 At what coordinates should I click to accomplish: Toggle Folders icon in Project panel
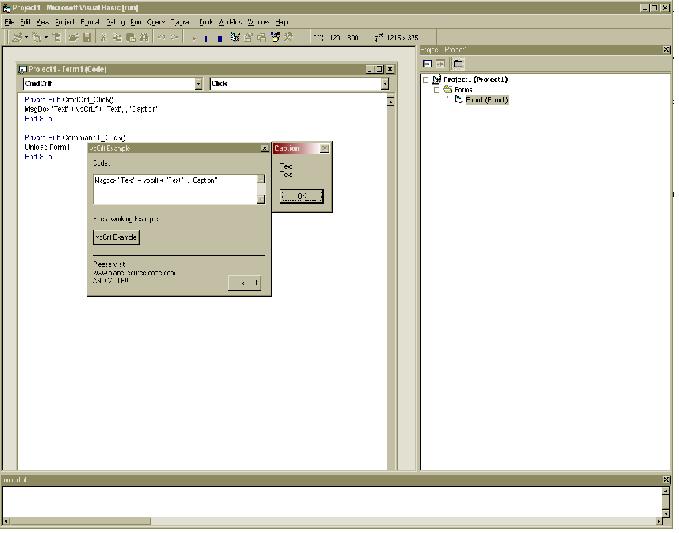(x=458, y=63)
